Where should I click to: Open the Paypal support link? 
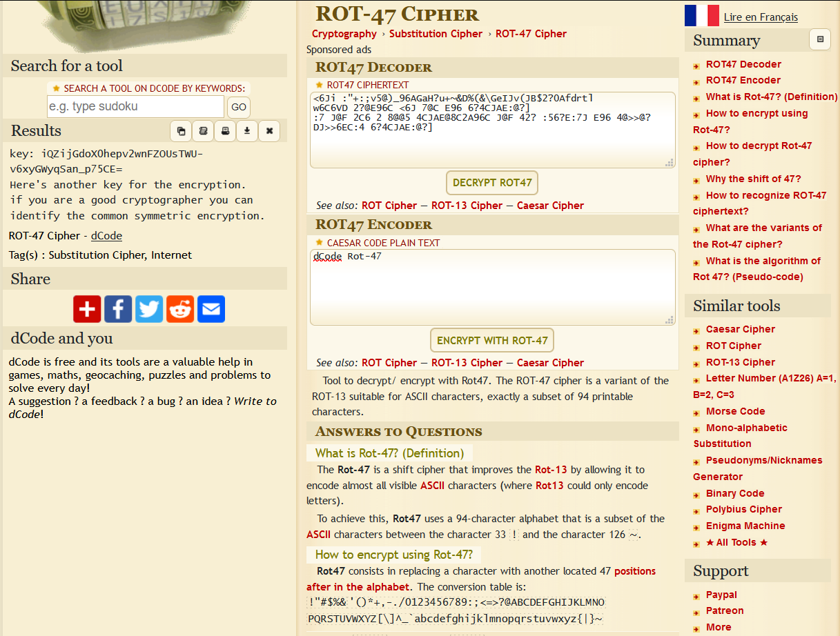point(721,595)
